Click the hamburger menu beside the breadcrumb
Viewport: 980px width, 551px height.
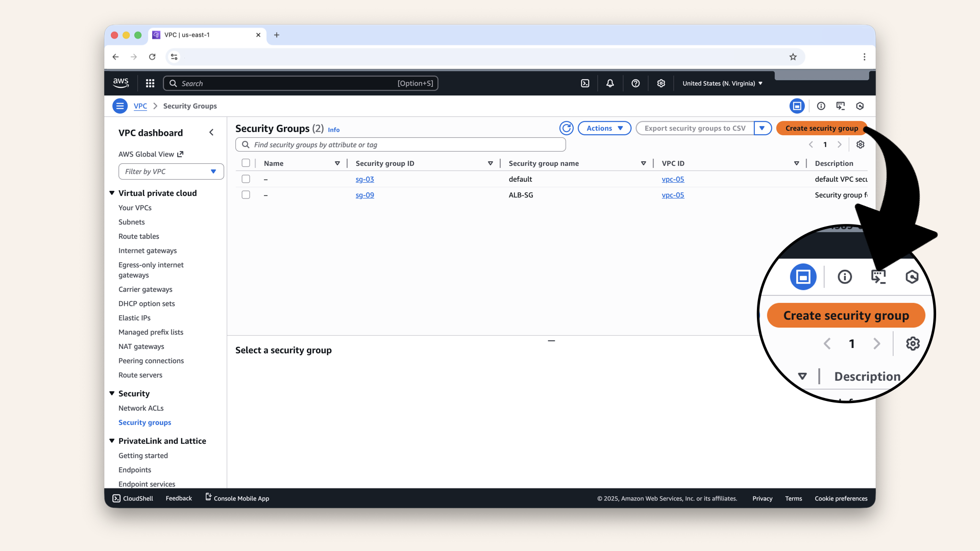(119, 106)
